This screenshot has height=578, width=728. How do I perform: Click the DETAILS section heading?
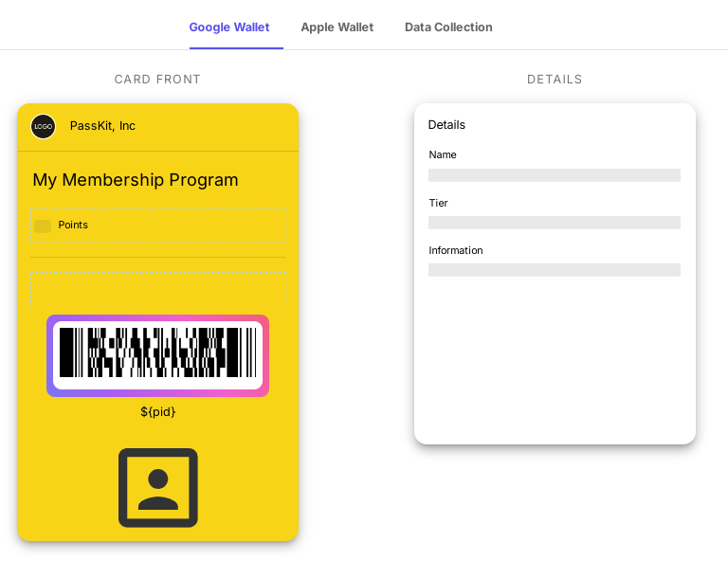pyautogui.click(x=555, y=80)
